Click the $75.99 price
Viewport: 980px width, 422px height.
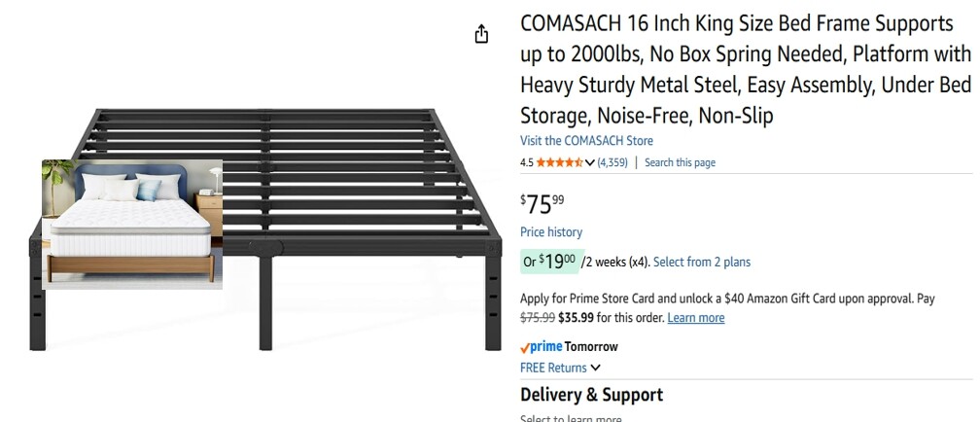tap(542, 204)
